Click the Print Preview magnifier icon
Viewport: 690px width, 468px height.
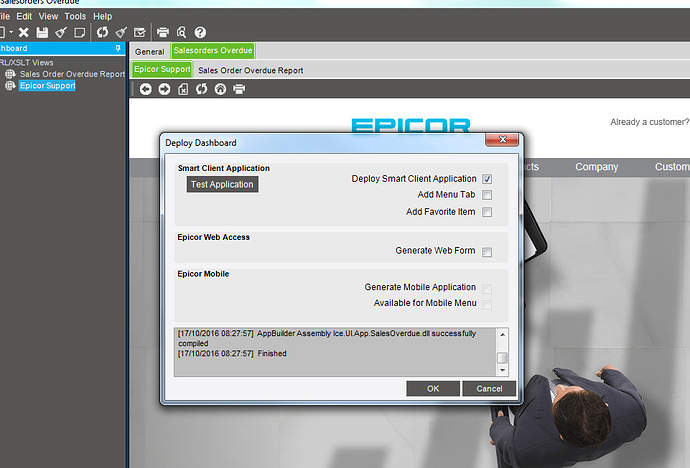(181, 32)
